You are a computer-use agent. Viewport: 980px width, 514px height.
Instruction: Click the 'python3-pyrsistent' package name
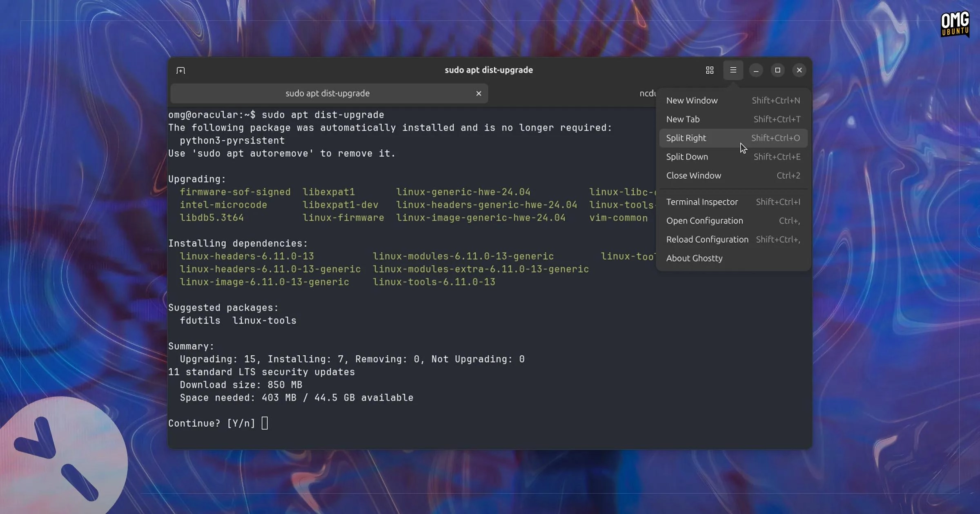[x=232, y=141]
